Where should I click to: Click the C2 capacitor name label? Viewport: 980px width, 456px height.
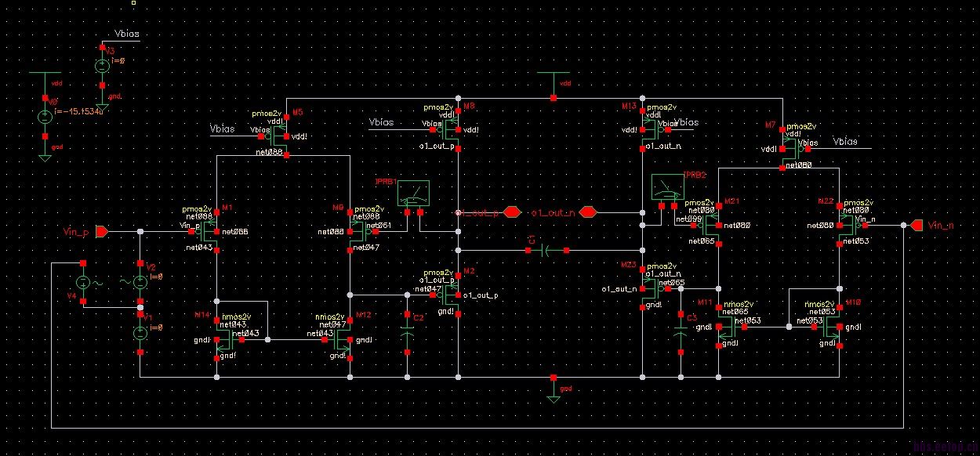418,317
